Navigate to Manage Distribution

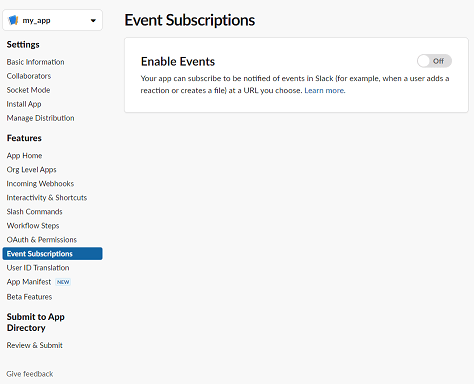click(40, 118)
